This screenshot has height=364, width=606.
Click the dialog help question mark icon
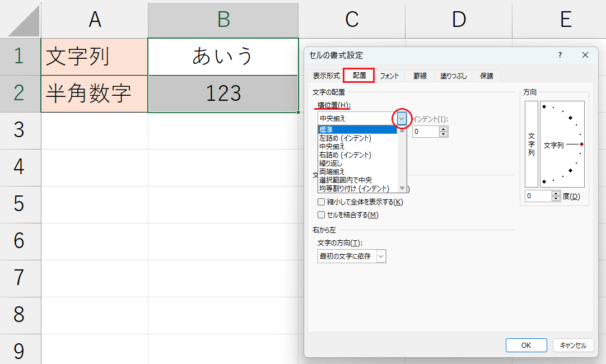[560, 55]
